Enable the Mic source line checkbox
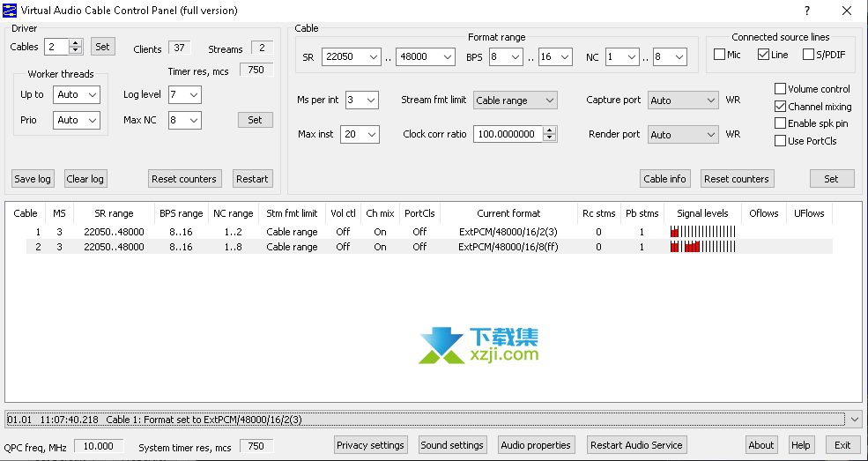868x461 pixels. (719, 55)
